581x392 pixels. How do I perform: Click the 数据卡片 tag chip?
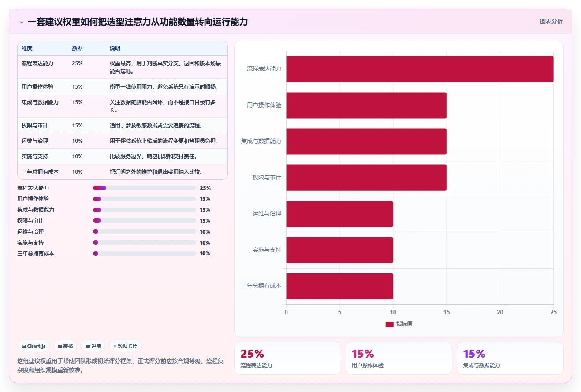[x=125, y=346]
